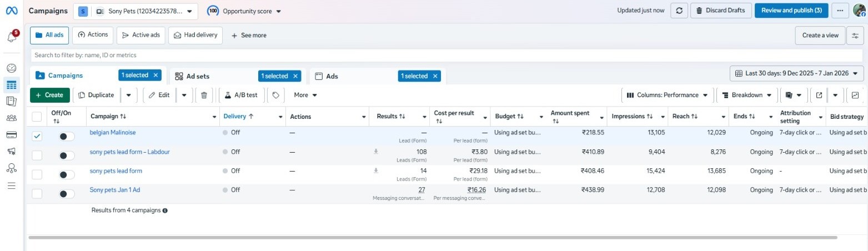The width and height of the screenshot is (868, 251).
Task: Click Review and publish (3) button
Action: click(791, 11)
